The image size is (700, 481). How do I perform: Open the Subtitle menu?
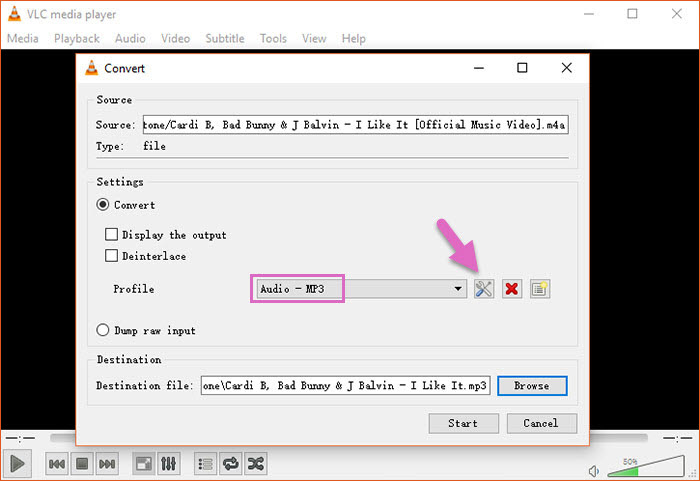(225, 38)
